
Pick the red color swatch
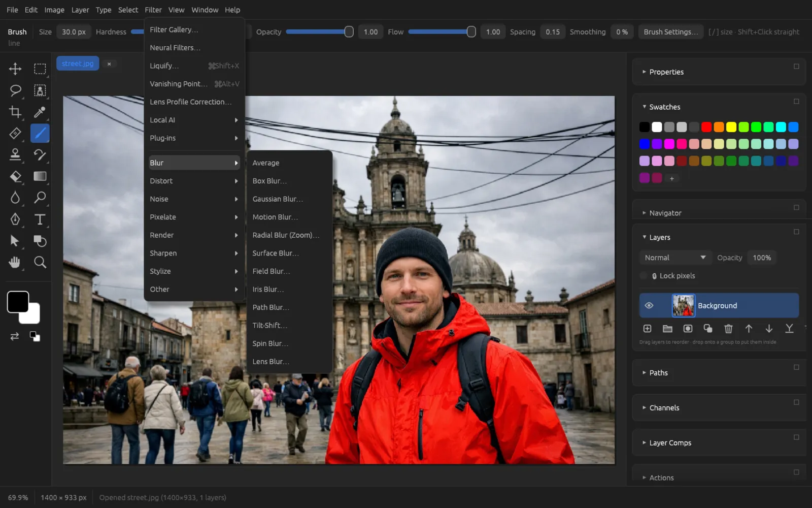[706, 127]
